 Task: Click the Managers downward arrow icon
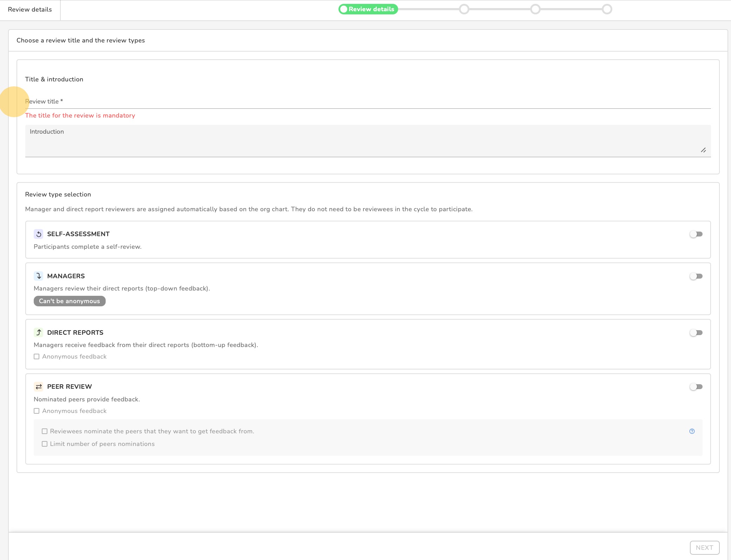pyautogui.click(x=39, y=276)
